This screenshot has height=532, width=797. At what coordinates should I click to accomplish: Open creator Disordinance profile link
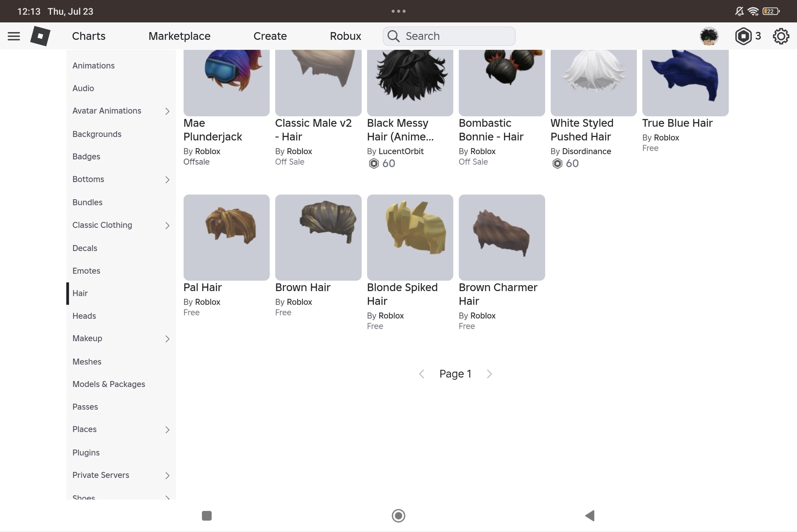coord(586,151)
